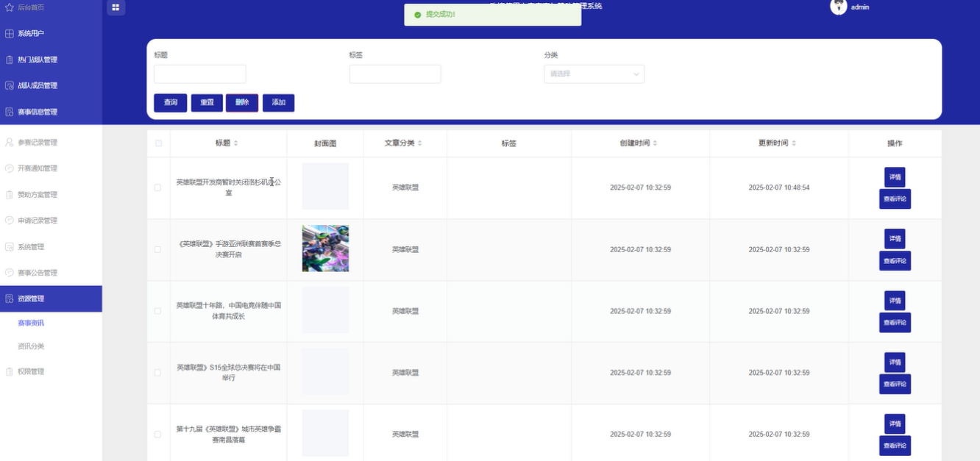Image resolution: width=980 pixels, height=461 pixels.
Task: Click the icon beside 申请记录管理
Action: 10,221
